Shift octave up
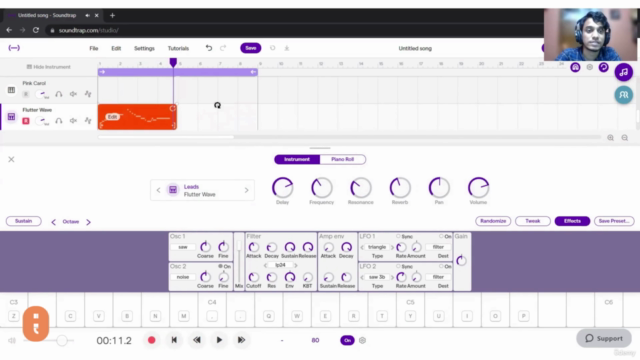 [x=89, y=222]
